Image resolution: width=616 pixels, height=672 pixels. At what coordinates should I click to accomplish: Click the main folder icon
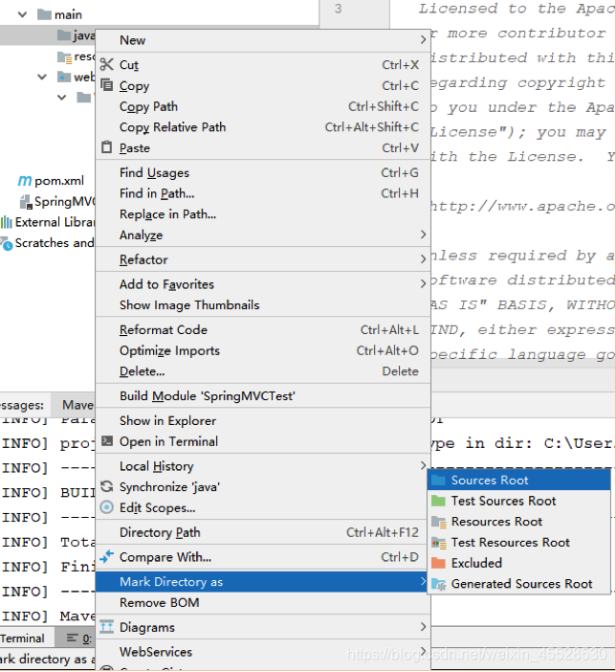[x=45, y=14]
